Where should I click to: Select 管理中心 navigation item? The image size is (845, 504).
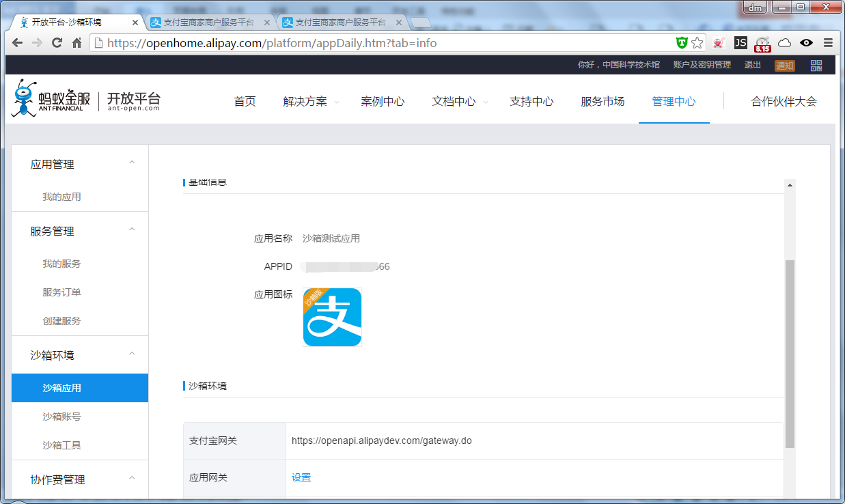[x=674, y=101]
